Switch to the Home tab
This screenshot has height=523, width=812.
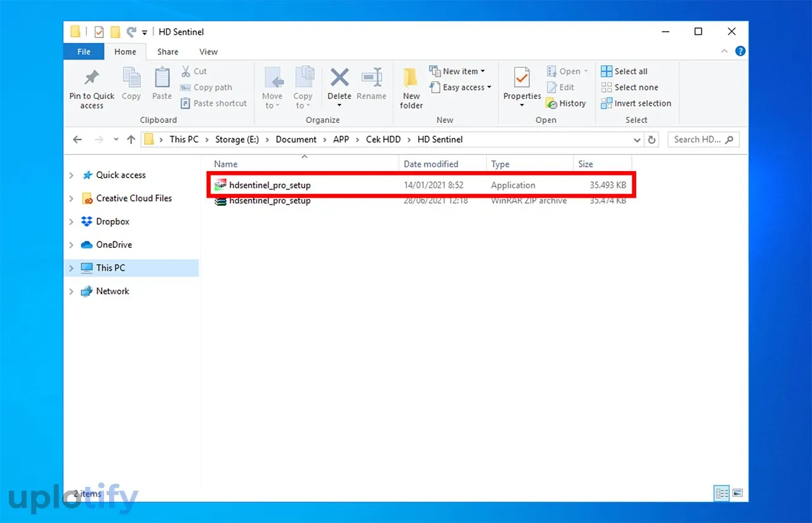click(x=125, y=52)
